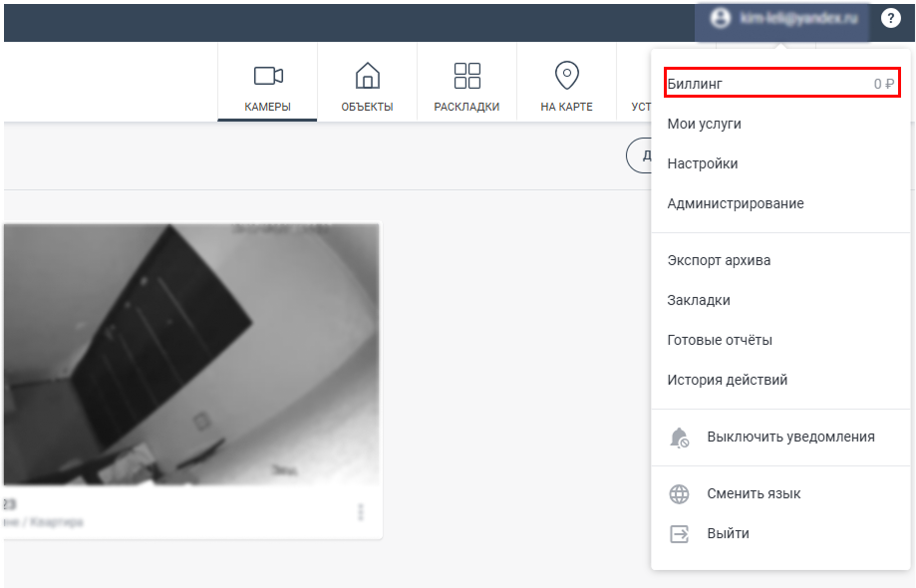Click the logout arrow icon
Screen dimensions: 916x588
pos(679,534)
